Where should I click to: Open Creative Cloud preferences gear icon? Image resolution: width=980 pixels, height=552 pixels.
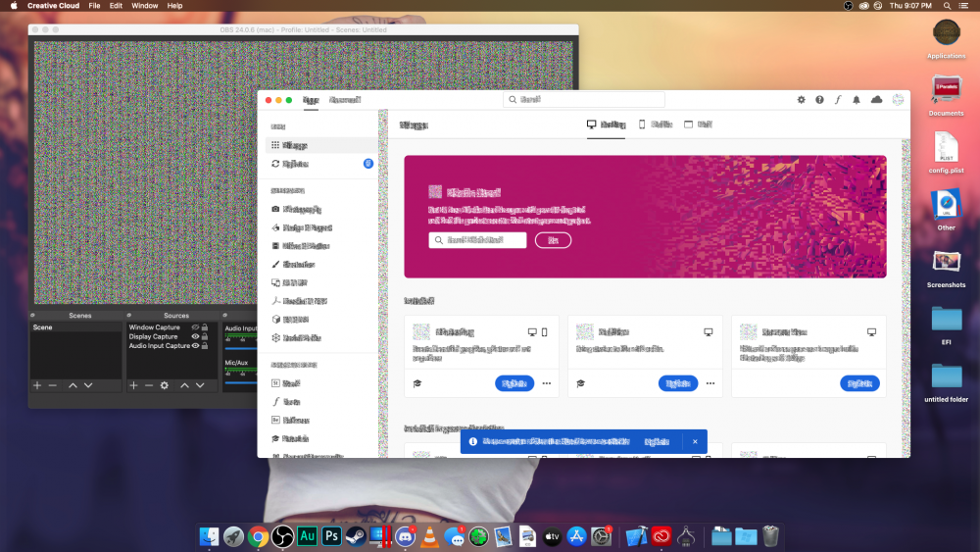802,100
